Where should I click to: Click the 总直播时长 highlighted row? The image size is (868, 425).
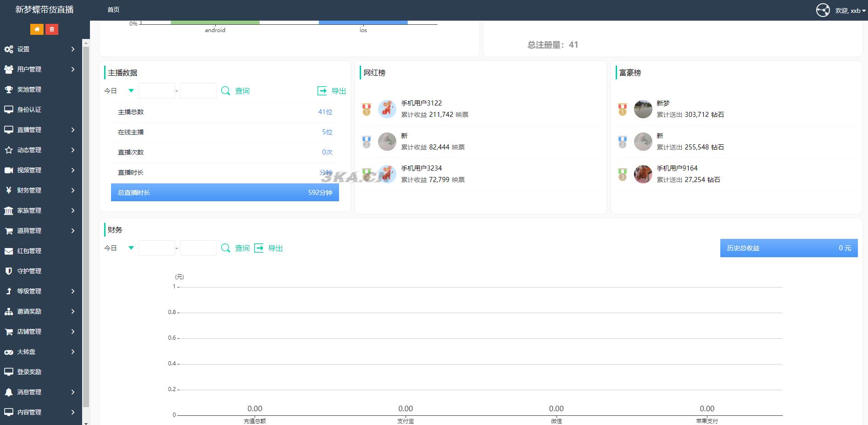[x=225, y=193]
